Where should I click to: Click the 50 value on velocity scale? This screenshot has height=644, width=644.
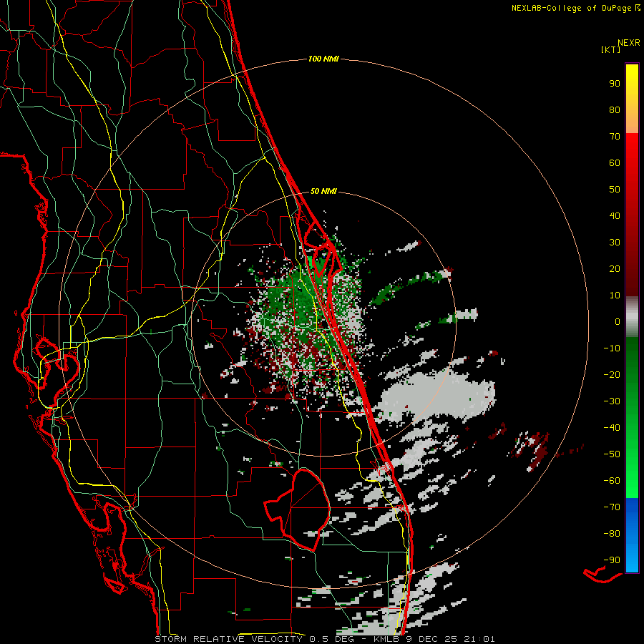coord(615,190)
